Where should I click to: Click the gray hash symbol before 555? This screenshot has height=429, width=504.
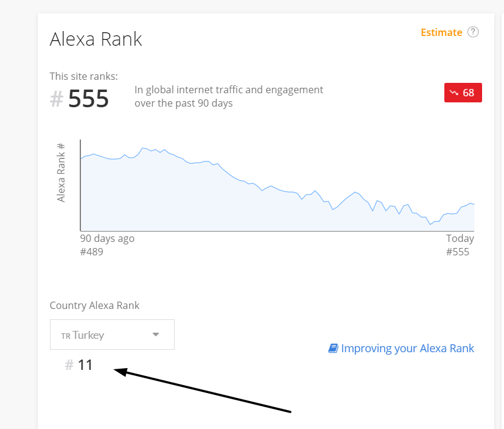coord(57,99)
